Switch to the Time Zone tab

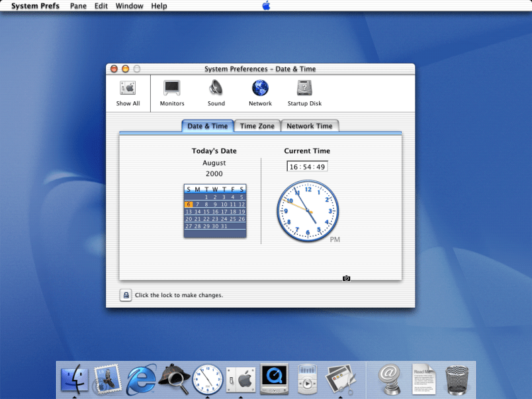(257, 126)
